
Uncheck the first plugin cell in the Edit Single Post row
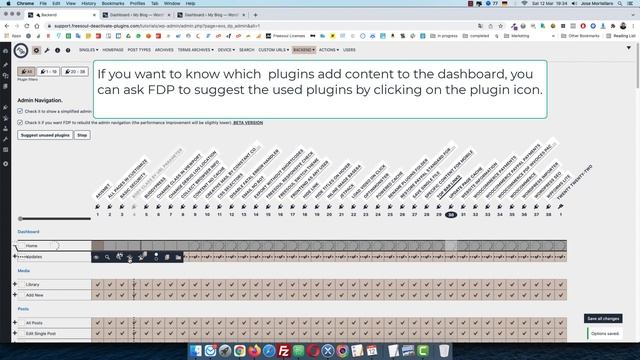coord(98,333)
